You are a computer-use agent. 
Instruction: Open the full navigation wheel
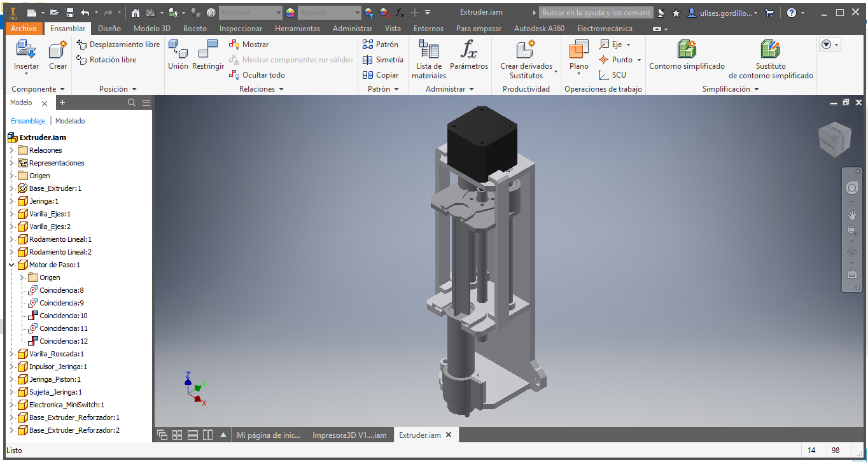click(851, 188)
